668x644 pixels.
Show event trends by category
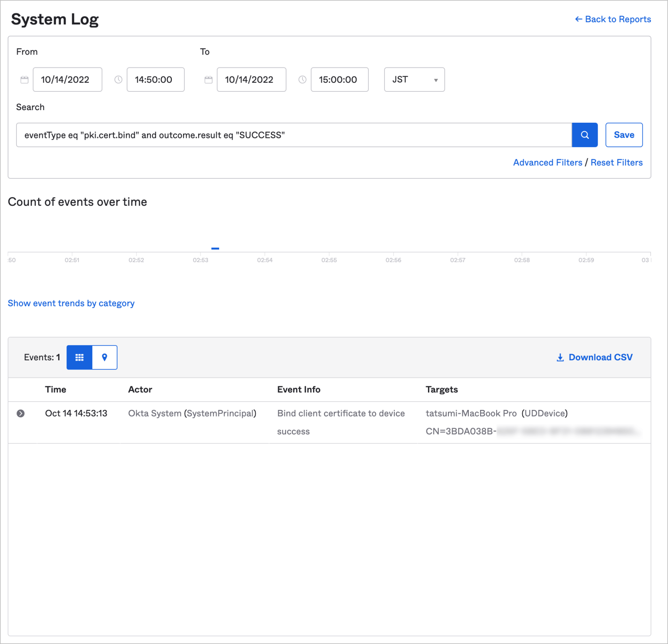tap(71, 303)
